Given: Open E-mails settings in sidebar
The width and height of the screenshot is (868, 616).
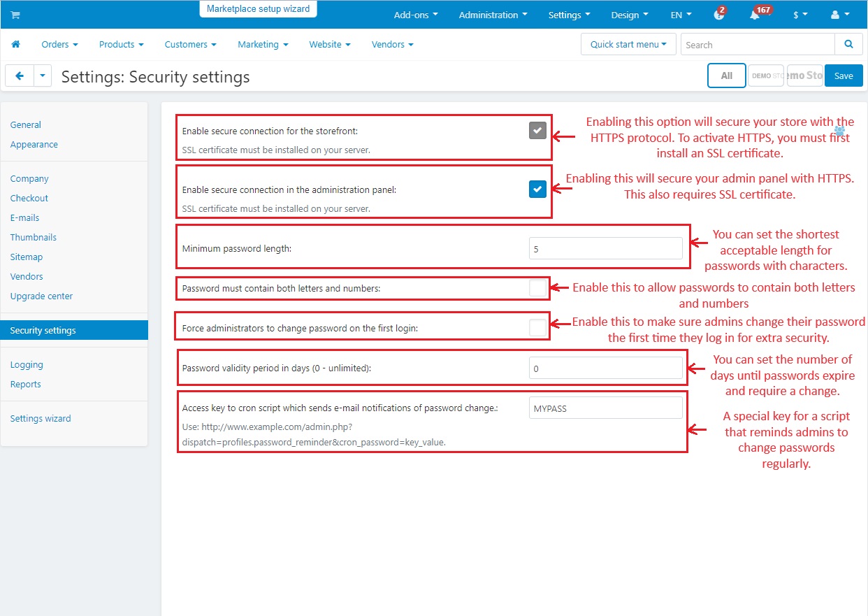Looking at the screenshot, I should 25,217.
